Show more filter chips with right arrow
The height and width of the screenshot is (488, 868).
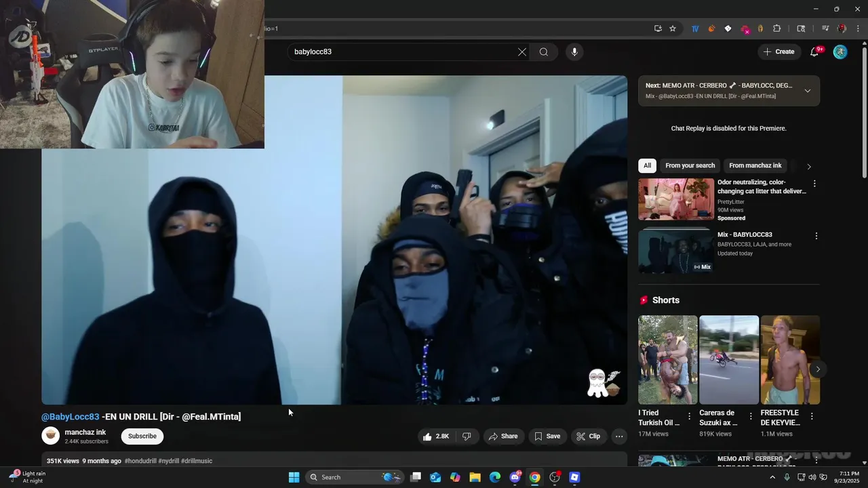[x=808, y=166]
